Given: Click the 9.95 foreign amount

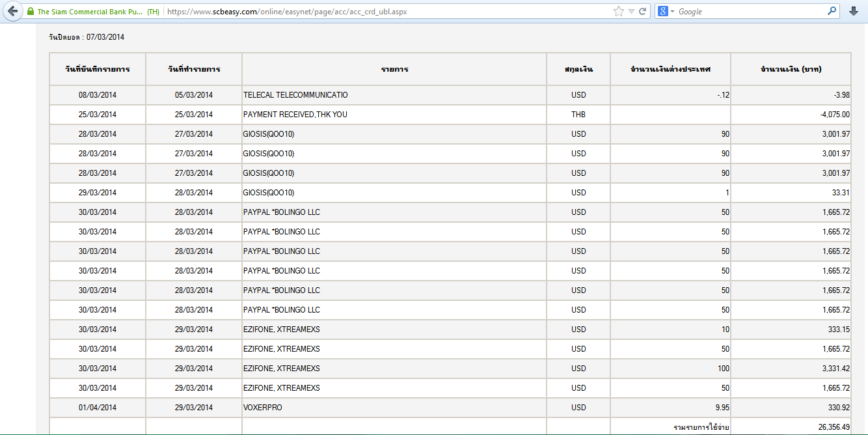Looking at the screenshot, I should [721, 408].
